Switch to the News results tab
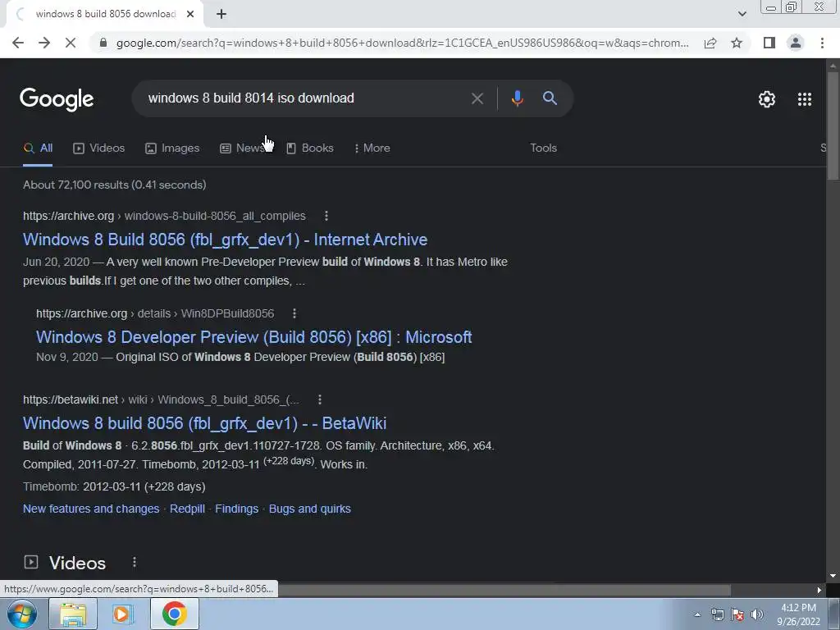The image size is (840, 630). pos(242,148)
